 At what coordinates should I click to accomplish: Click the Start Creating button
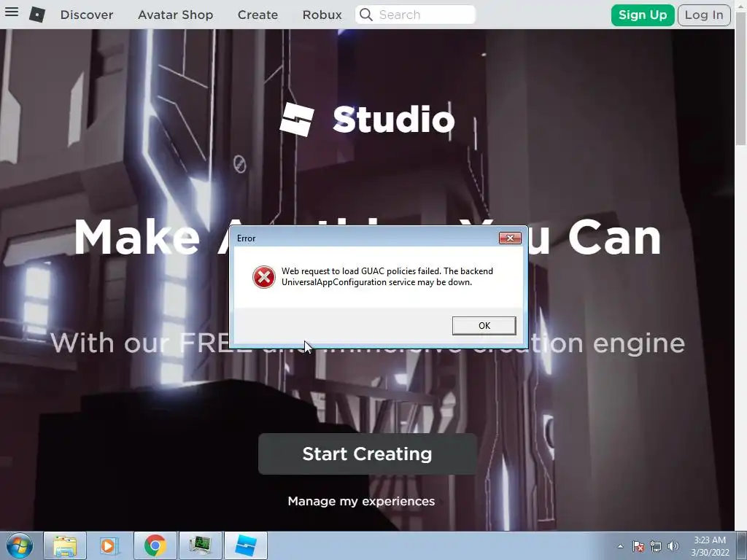pyautogui.click(x=368, y=454)
